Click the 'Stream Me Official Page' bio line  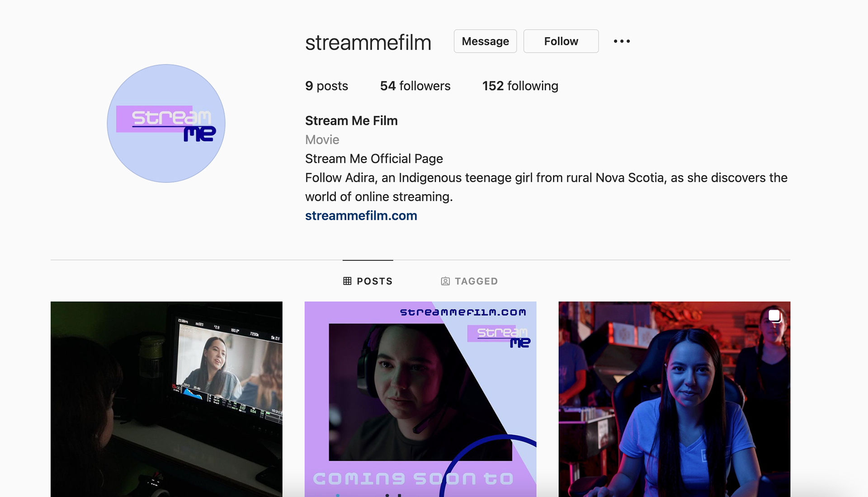click(374, 159)
